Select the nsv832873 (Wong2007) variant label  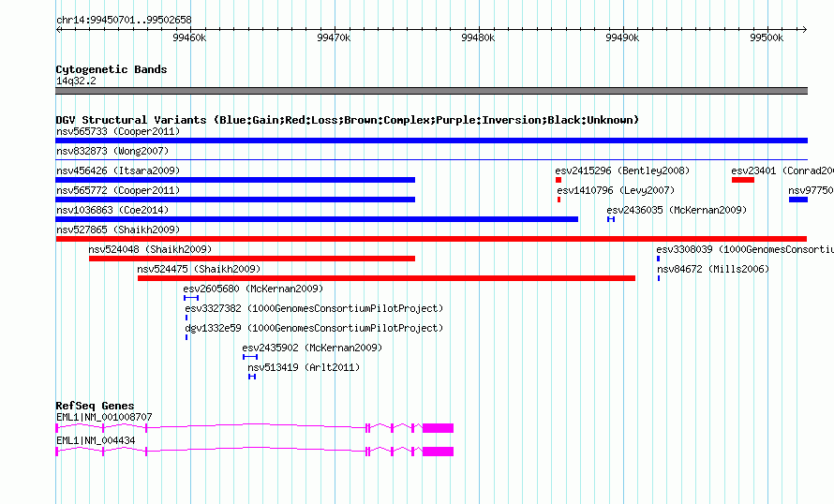(112, 151)
